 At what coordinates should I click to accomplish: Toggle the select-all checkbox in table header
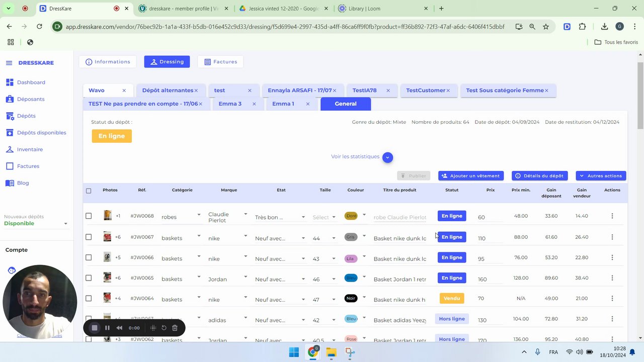pyautogui.click(x=89, y=191)
